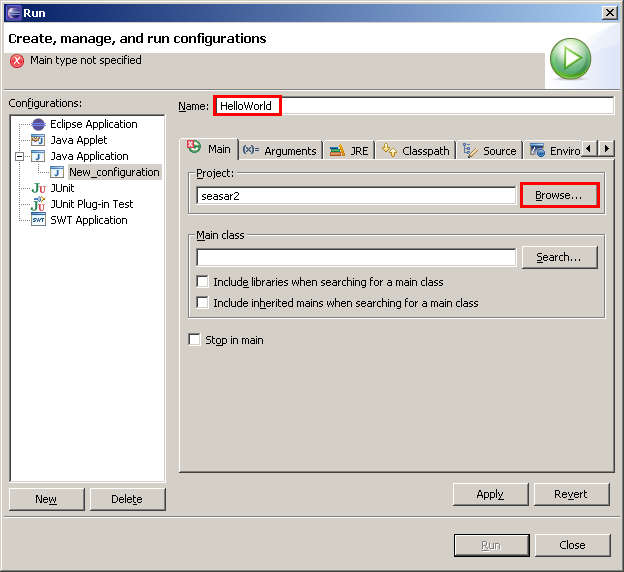624x572 pixels.
Task: Select the New_configuration item icon
Action: point(57,172)
